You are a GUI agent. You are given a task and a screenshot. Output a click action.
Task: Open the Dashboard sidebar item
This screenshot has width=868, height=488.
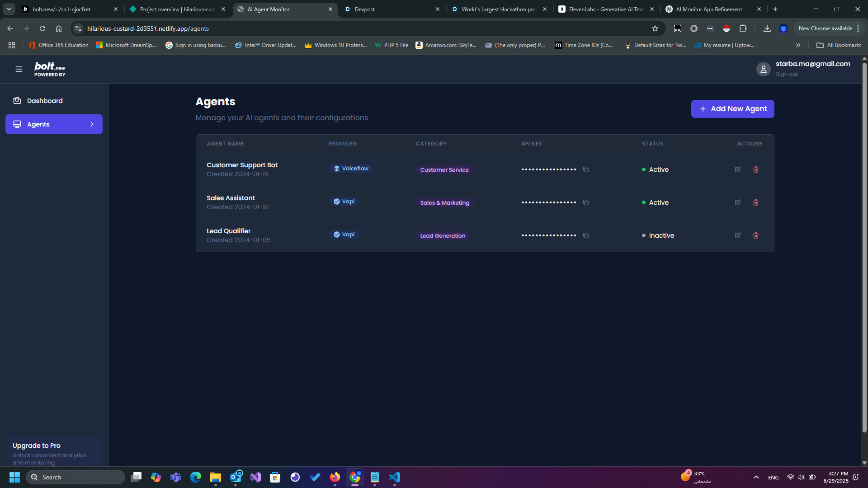tap(45, 101)
